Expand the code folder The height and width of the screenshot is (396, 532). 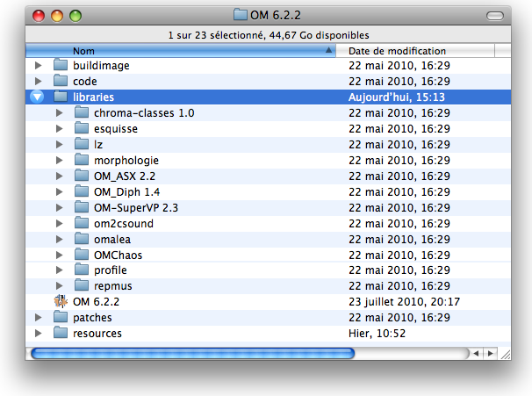38,81
